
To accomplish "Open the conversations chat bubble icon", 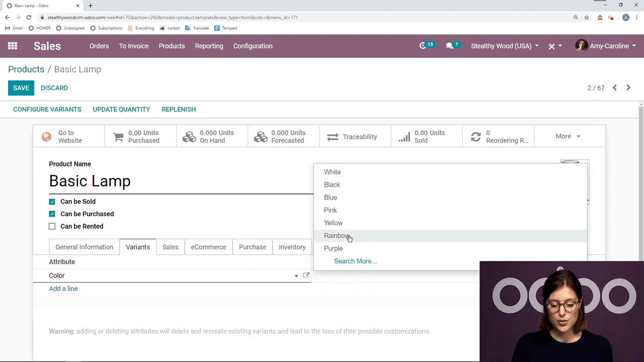I will point(449,46).
